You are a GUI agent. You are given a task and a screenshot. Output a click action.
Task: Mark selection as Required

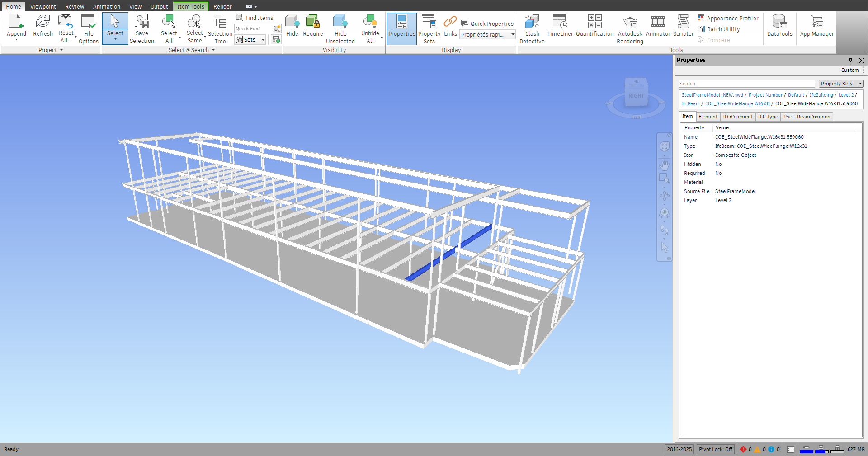click(313, 26)
